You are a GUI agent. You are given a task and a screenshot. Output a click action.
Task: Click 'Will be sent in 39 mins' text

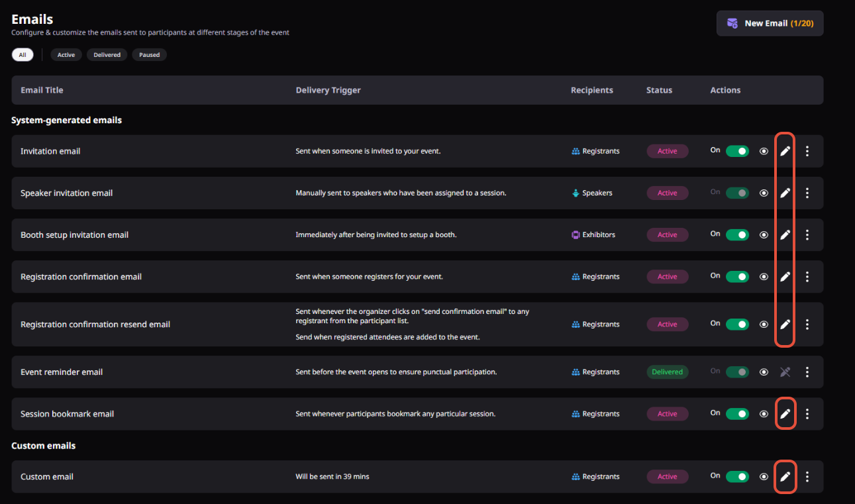[x=332, y=476]
